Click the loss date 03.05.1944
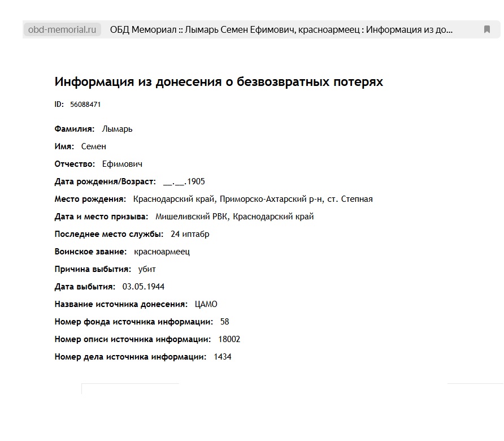 click(144, 287)
